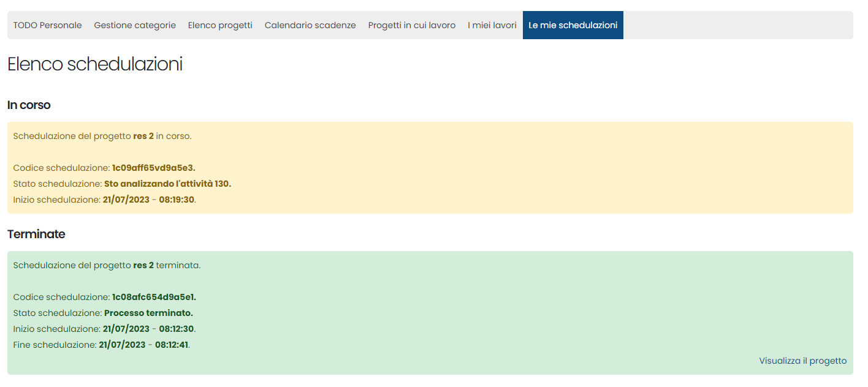
Task: Navigate to I miei lavori
Action: 492,25
